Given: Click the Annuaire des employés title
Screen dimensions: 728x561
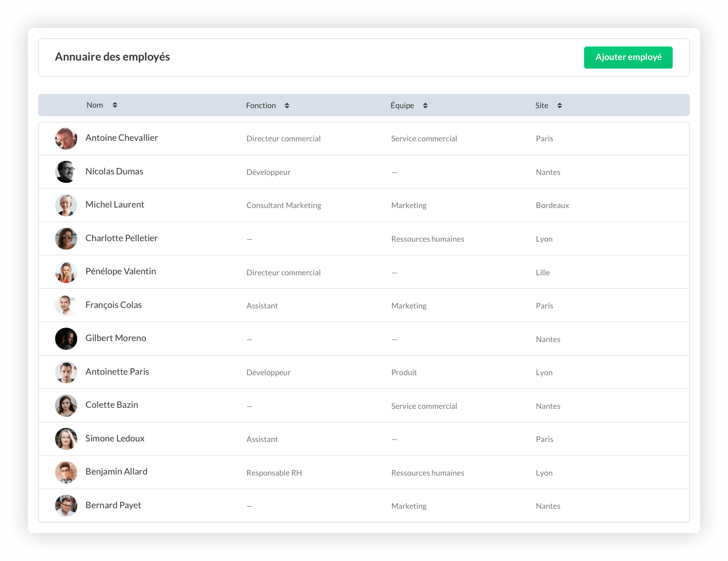Looking at the screenshot, I should pos(112,57).
